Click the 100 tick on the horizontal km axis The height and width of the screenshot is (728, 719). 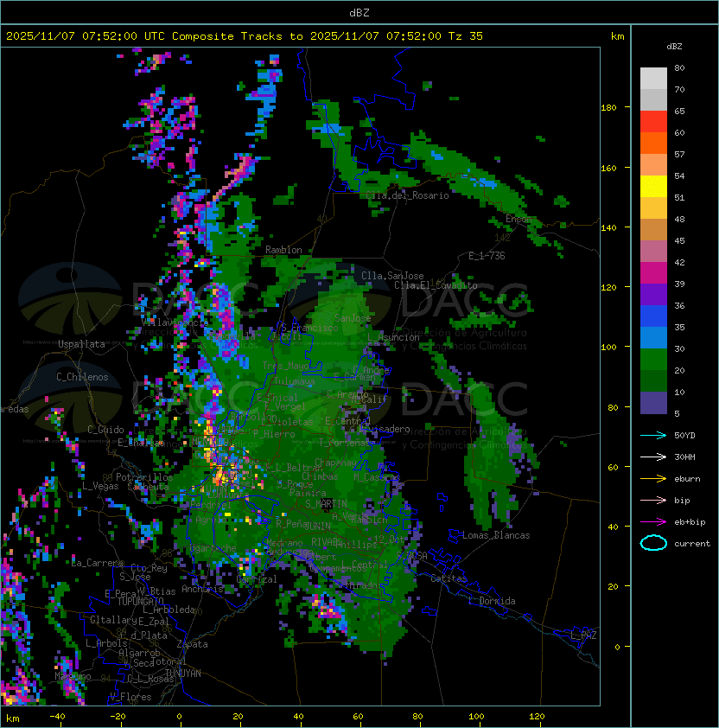point(476,717)
